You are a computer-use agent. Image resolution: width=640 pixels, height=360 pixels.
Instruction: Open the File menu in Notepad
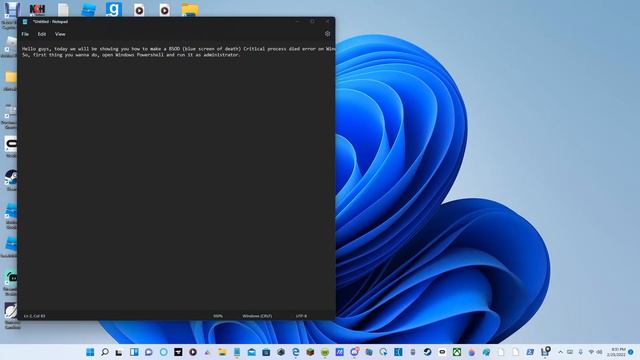25,34
